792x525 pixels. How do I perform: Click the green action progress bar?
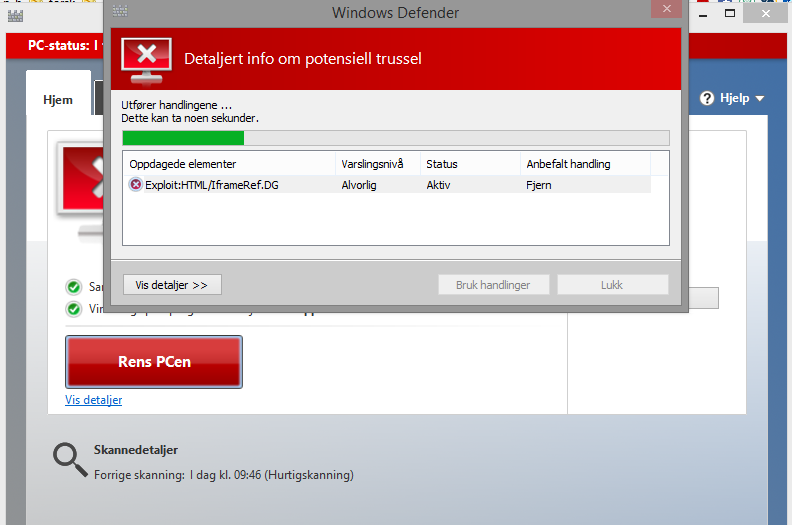pos(396,138)
